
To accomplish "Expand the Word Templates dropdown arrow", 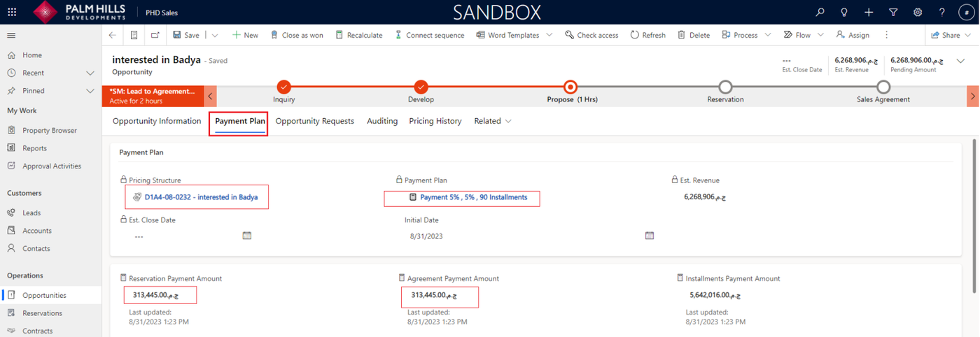I will [x=549, y=35].
